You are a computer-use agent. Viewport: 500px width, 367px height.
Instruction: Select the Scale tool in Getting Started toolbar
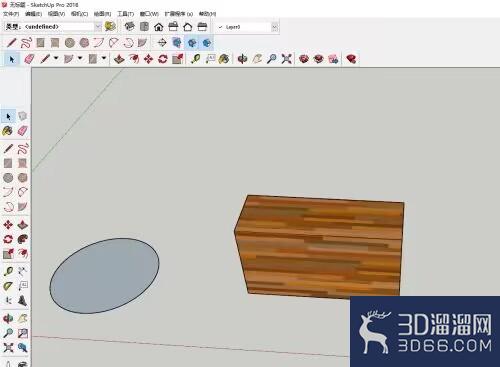coord(177,59)
